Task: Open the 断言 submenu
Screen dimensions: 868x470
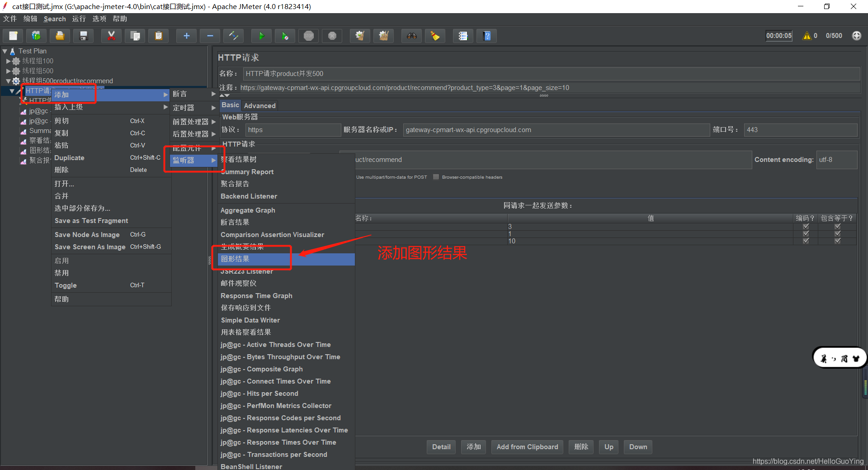Action: tap(194, 94)
